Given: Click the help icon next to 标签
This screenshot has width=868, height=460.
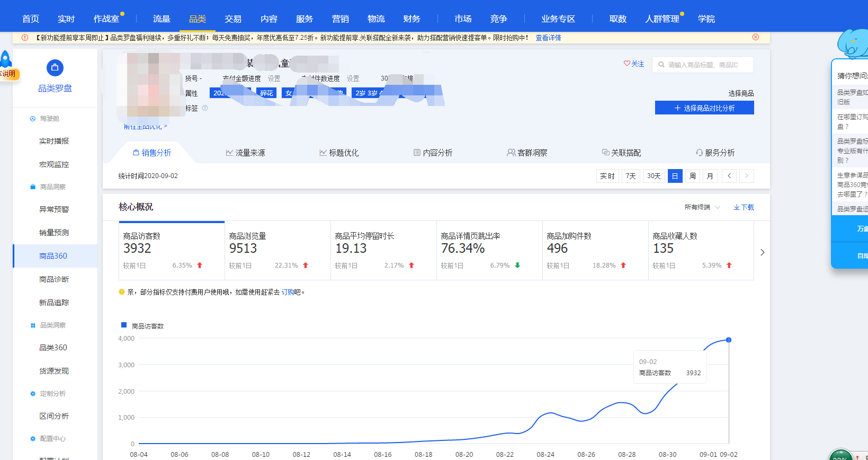Looking at the screenshot, I should tap(205, 108).
